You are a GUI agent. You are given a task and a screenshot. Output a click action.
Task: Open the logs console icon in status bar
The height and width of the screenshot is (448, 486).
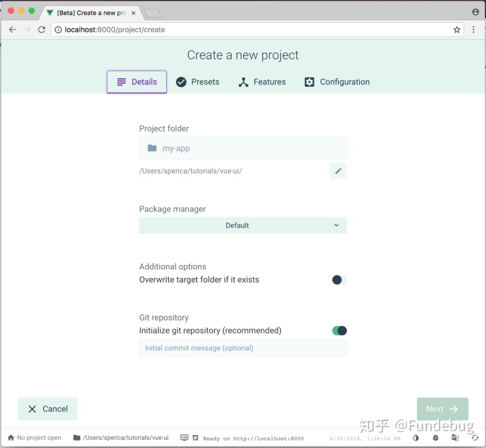pyautogui.click(x=184, y=438)
